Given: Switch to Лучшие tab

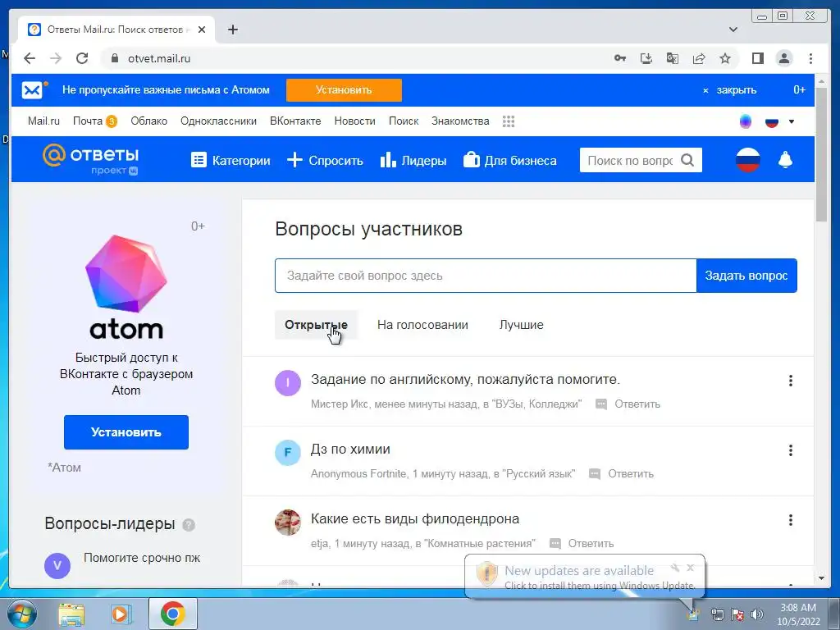Looking at the screenshot, I should [x=521, y=325].
